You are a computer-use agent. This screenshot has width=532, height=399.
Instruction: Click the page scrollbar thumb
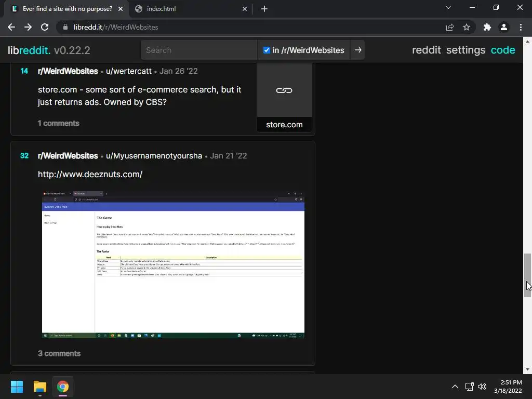pyautogui.click(x=527, y=275)
